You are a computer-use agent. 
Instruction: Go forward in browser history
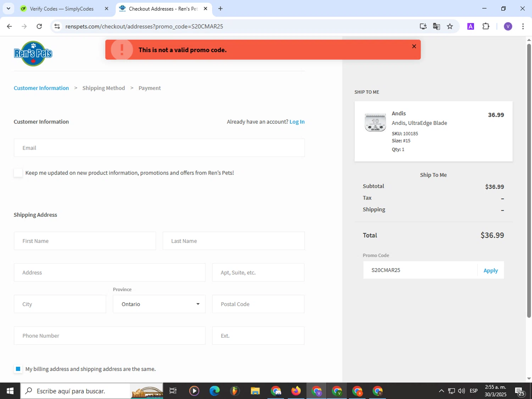coord(24,26)
